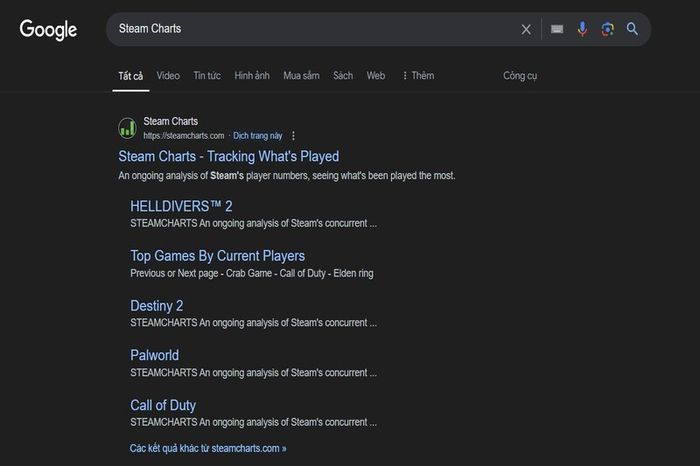Click Các kết quả khác từ steamcharts.com link
Image resolution: width=700 pixels, height=466 pixels.
tap(208, 448)
